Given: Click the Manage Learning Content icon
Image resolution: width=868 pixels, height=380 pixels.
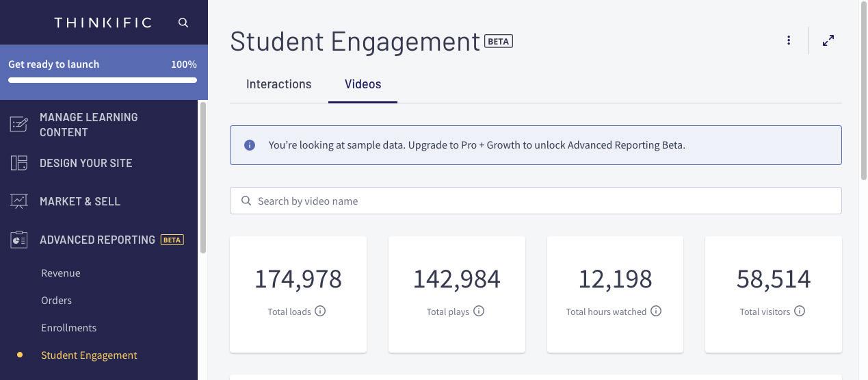Looking at the screenshot, I should pyautogui.click(x=18, y=125).
